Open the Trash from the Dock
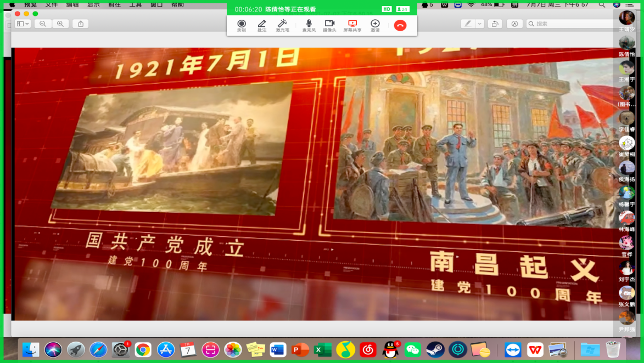This screenshot has width=644, height=363. click(x=613, y=349)
